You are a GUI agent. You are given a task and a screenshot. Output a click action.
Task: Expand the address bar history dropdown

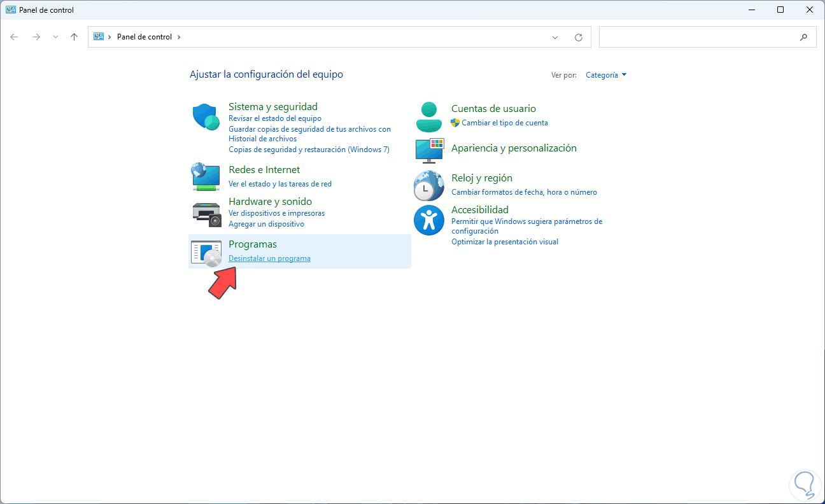tap(556, 37)
